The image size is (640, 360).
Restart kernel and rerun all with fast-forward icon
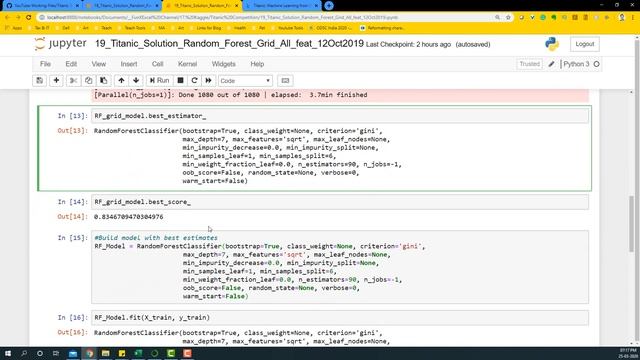tap(209, 80)
